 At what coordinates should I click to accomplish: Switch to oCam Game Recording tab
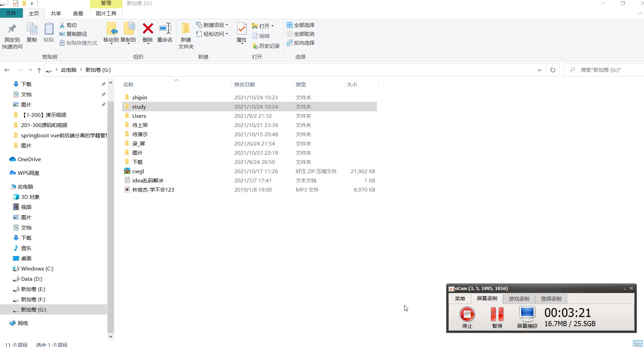click(x=519, y=299)
